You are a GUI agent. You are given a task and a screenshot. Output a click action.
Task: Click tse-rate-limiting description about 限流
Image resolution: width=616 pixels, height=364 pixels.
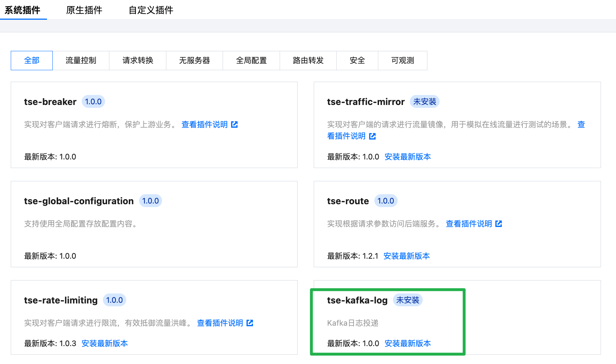tap(108, 323)
